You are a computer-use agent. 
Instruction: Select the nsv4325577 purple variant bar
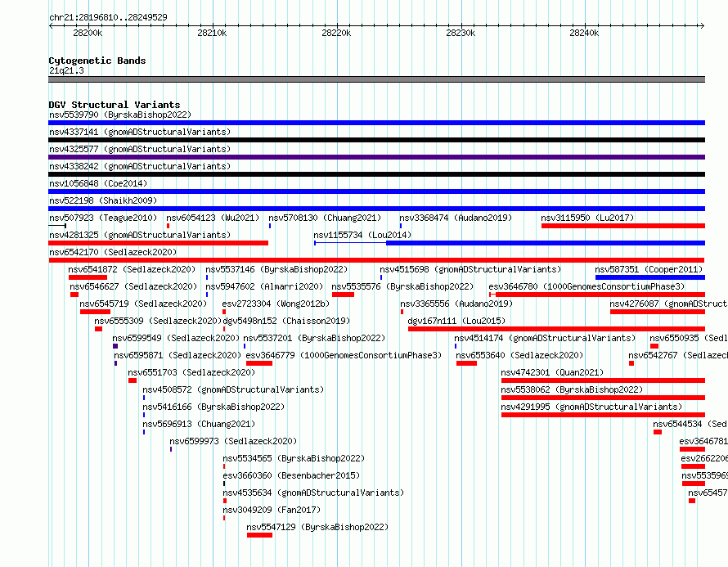click(x=376, y=157)
